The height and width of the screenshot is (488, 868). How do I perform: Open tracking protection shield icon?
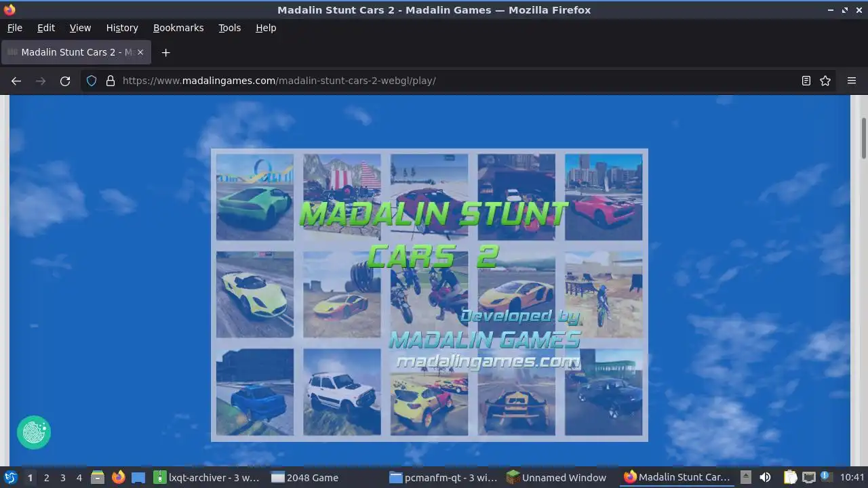click(92, 81)
